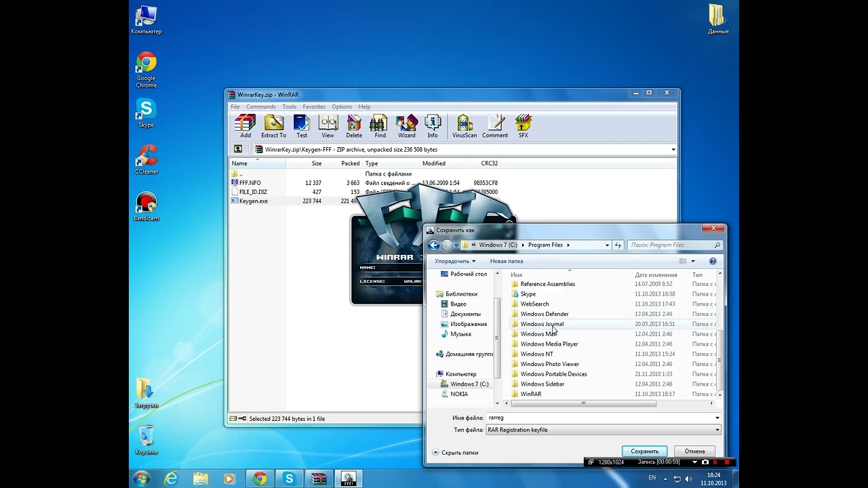The width and height of the screenshot is (868, 488).
Task: Start VirusScan from WinRAR toolbar
Action: tap(465, 126)
